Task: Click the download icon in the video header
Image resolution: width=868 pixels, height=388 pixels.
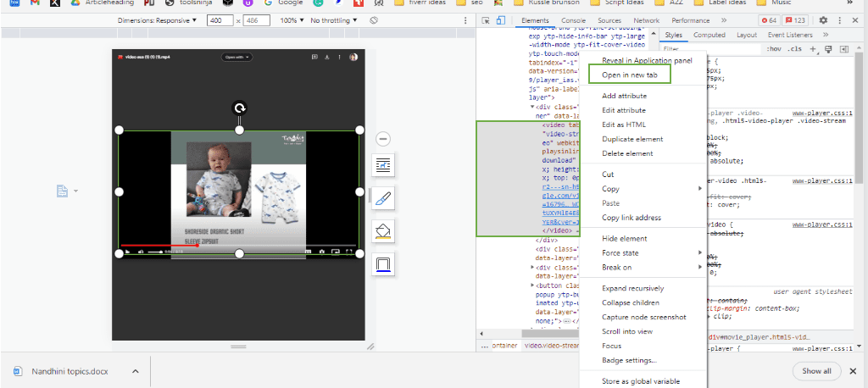Action: coord(327,57)
